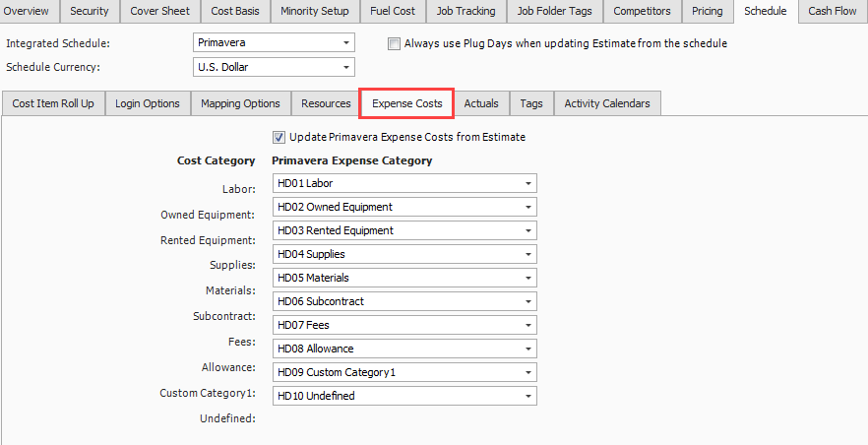This screenshot has width=868, height=445.
Task: Switch to the Cost Item Roll Up tab
Action: tap(53, 103)
